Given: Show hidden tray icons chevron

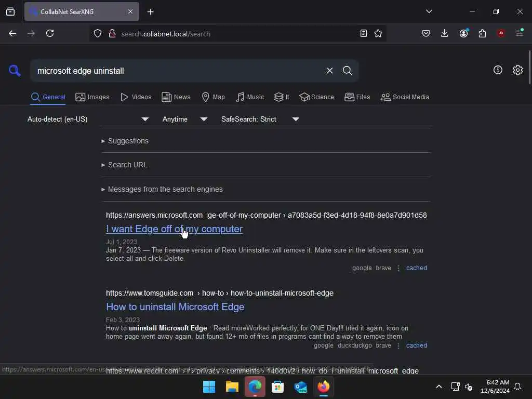Looking at the screenshot, I should point(438,387).
